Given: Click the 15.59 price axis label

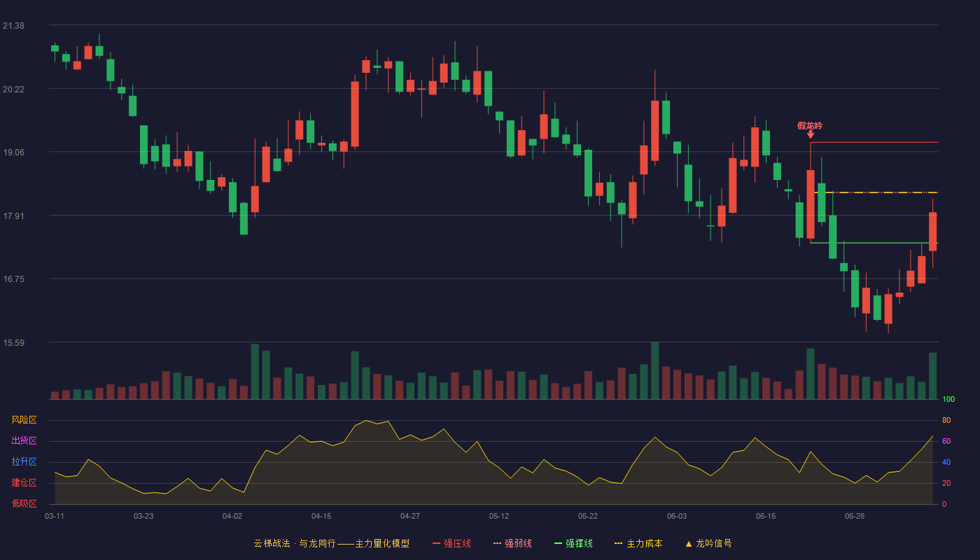Looking at the screenshot, I should (x=14, y=343).
